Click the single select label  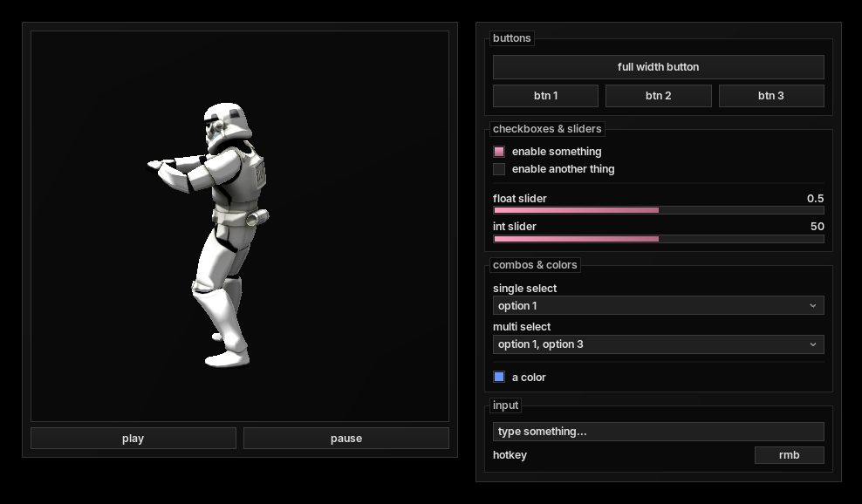click(524, 288)
